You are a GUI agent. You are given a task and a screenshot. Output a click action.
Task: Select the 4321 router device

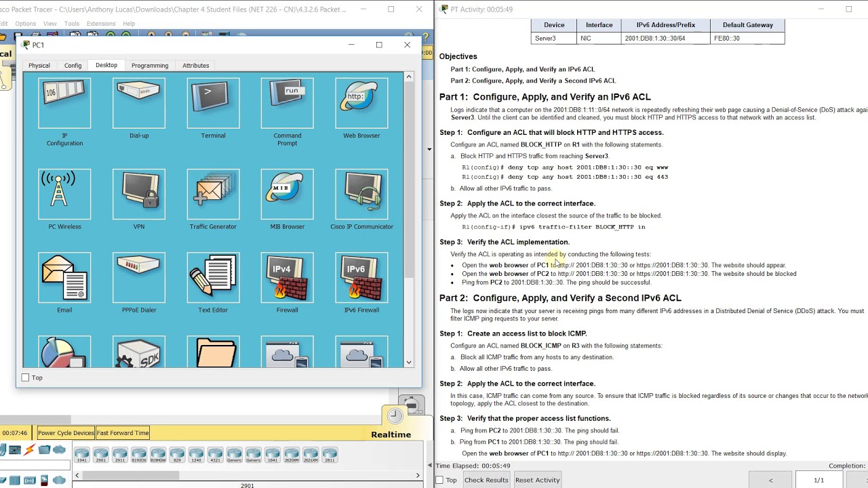(215, 455)
